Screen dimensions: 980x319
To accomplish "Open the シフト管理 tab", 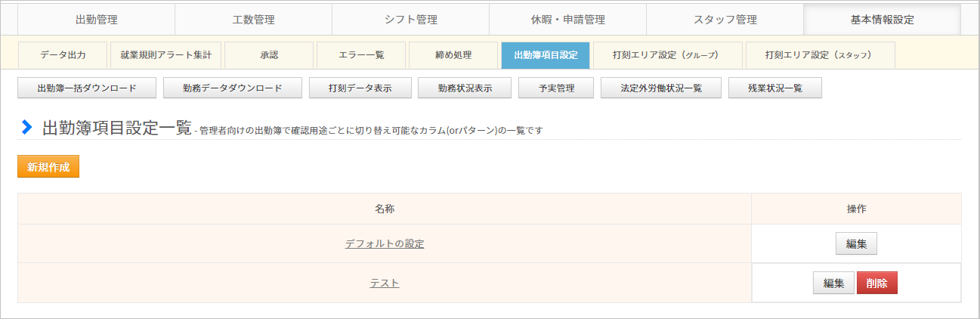I will click(411, 20).
